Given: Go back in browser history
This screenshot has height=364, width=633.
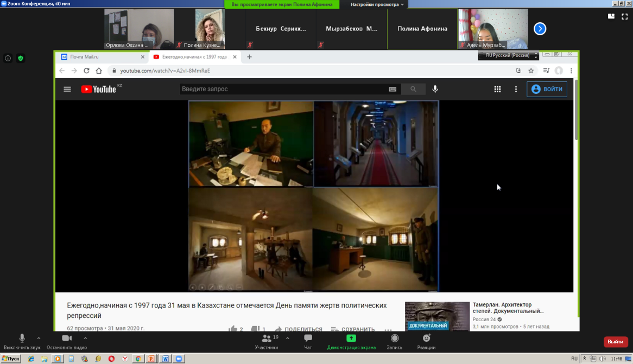Looking at the screenshot, I should tap(62, 71).
